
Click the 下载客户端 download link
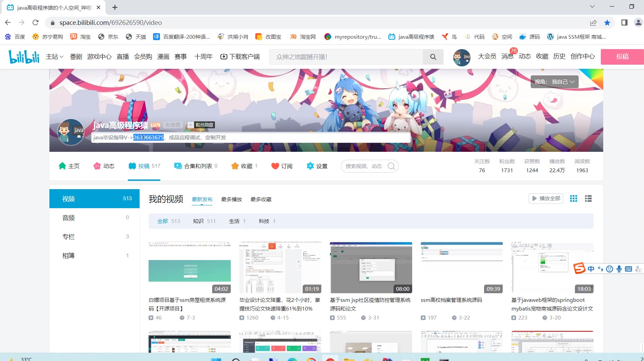[x=240, y=57]
